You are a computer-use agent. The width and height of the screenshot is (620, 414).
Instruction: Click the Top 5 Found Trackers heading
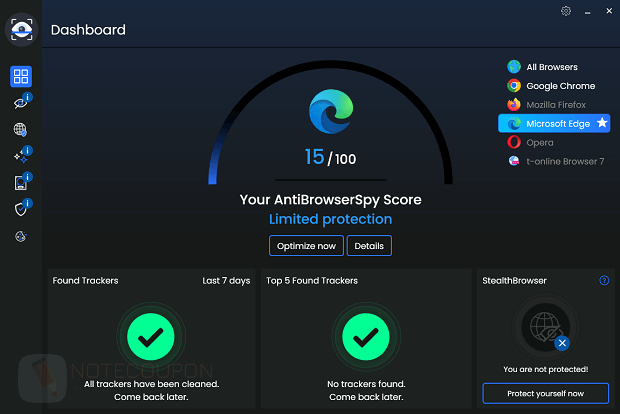[x=312, y=281]
